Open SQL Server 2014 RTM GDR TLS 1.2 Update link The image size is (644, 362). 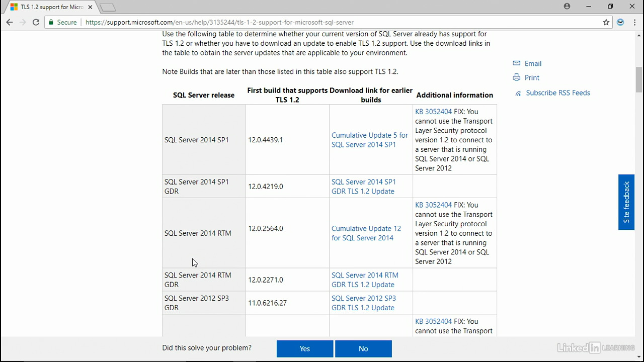click(365, 280)
